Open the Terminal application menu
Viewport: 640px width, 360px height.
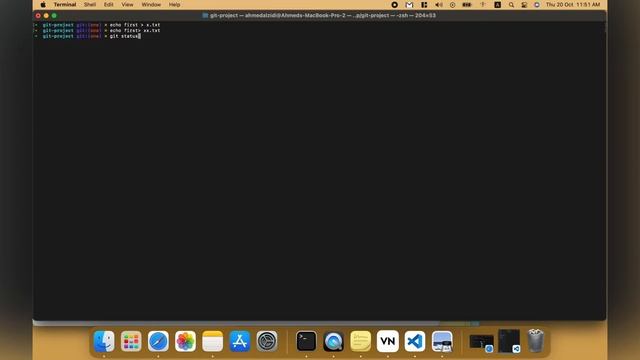[x=65, y=4]
